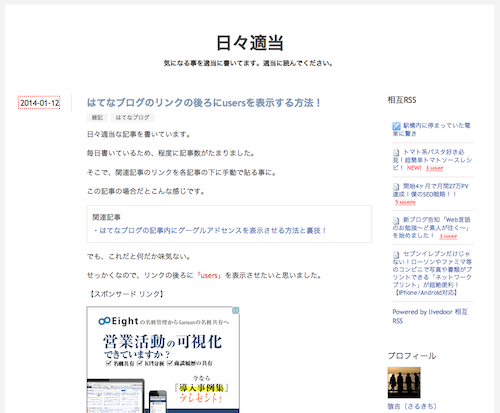Open RSS entry 開始4ヶ月で月間27万PV達成
Screen dimensions: 500x413
tap(430, 190)
